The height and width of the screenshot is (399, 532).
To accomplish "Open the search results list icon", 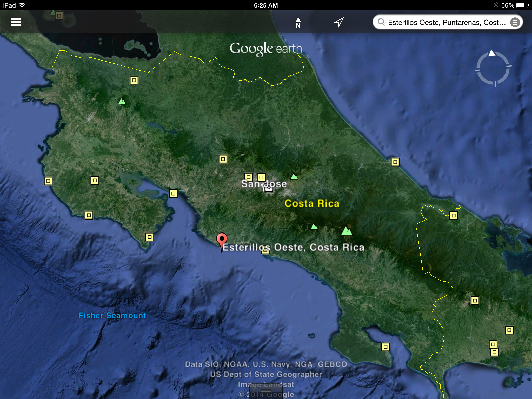I will pos(515,22).
